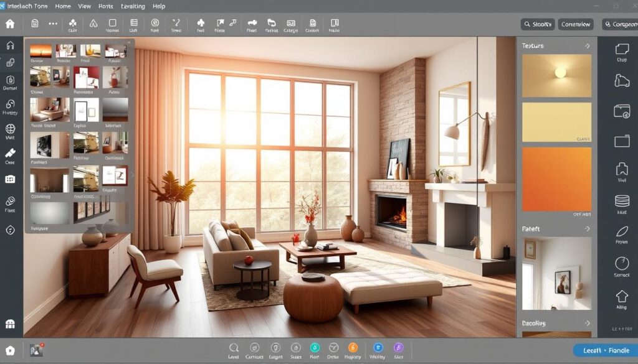Click the green circular icon in bottom toolbar
The width and height of the screenshot is (638, 364).
315,348
